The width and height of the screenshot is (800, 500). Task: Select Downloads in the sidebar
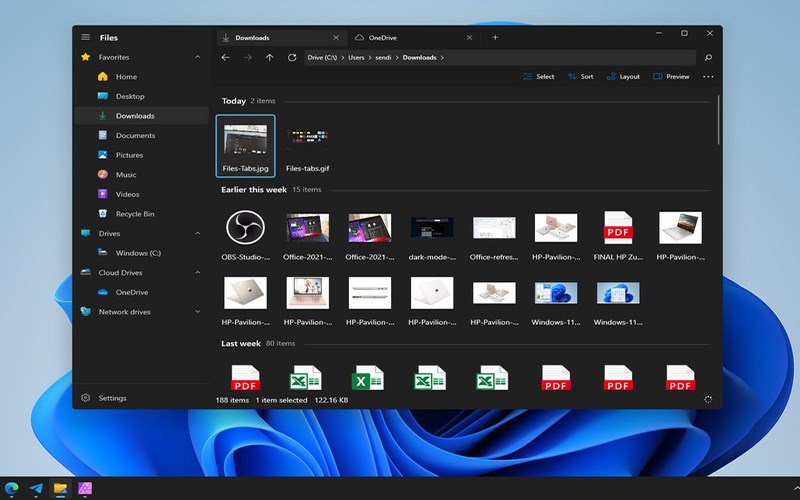click(x=141, y=116)
